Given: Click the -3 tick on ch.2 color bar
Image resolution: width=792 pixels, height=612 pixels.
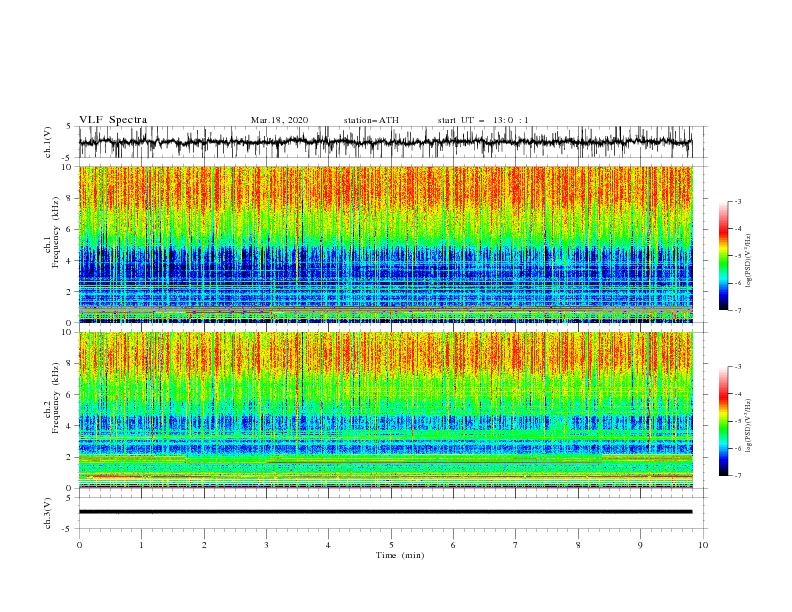Looking at the screenshot, I should (x=738, y=367).
